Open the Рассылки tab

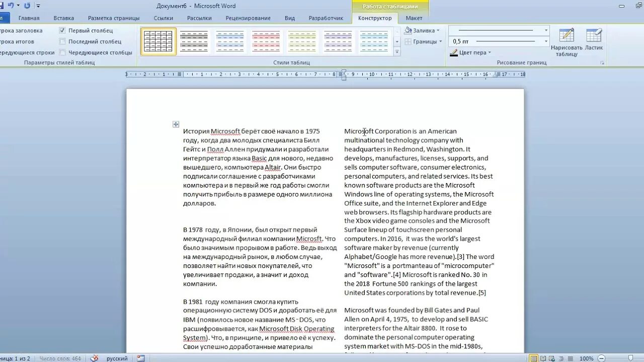[199, 18]
